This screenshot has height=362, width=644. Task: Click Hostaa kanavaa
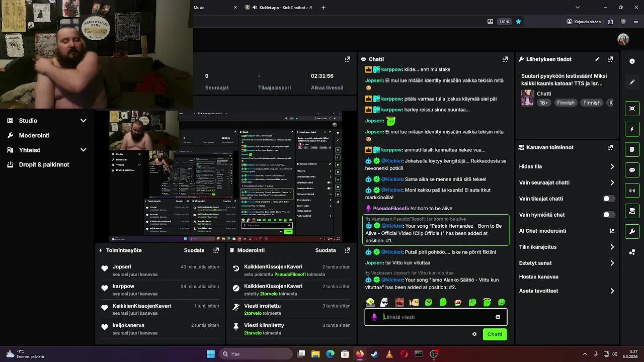click(539, 277)
